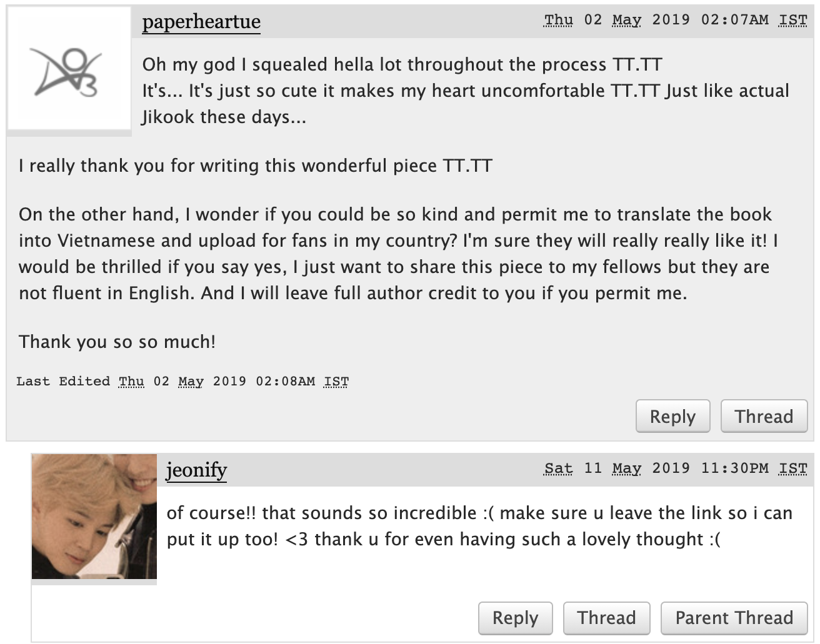Viewport: 820px width, 644px height.
Task: Reply to jeonify's comment
Action: [x=515, y=618]
